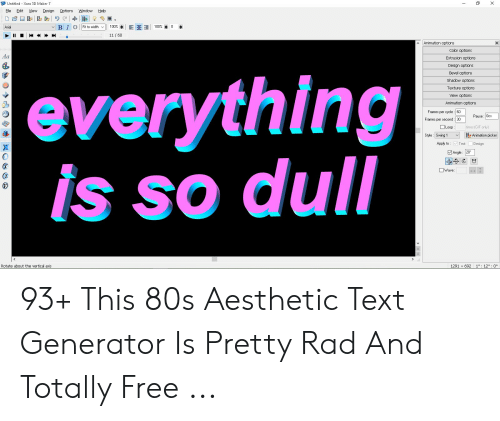The image size is (500, 421).
Task: Click the Open file icon
Action: (14, 19)
